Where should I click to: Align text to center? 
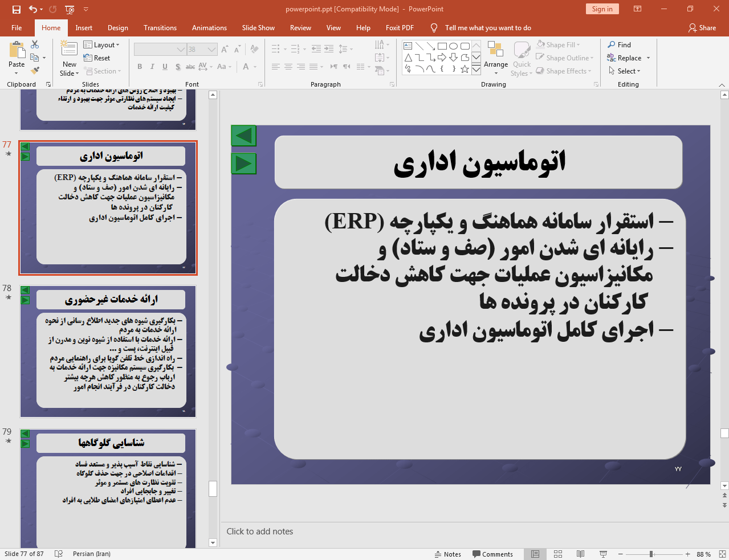tap(288, 67)
